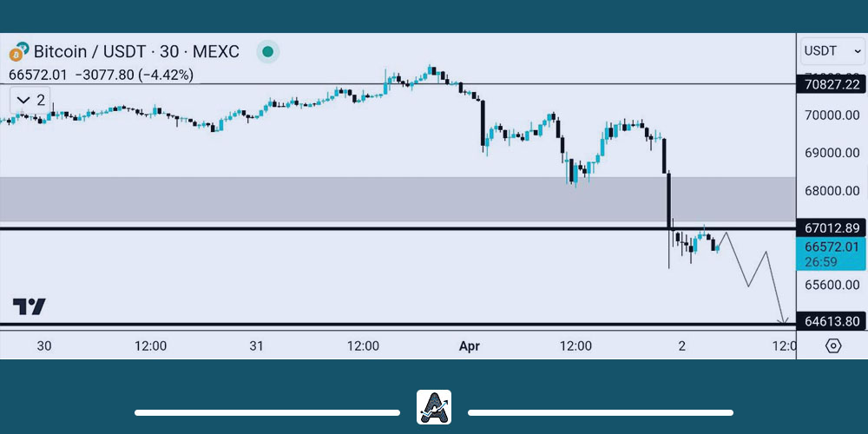The width and height of the screenshot is (868, 434).
Task: Open chart settings gear icon
Action: click(x=833, y=345)
